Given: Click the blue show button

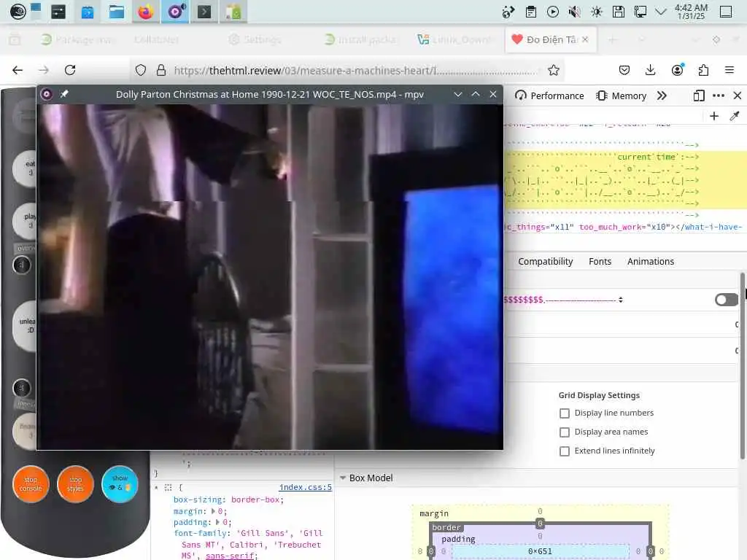Looking at the screenshot, I should coord(120,484).
